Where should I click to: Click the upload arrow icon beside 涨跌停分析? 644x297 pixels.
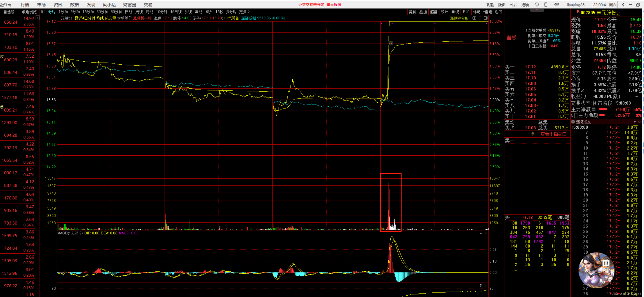tap(474, 18)
